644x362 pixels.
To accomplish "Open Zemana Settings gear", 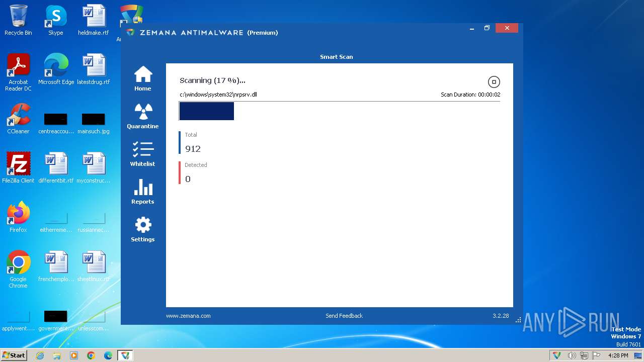I will pos(143,229).
